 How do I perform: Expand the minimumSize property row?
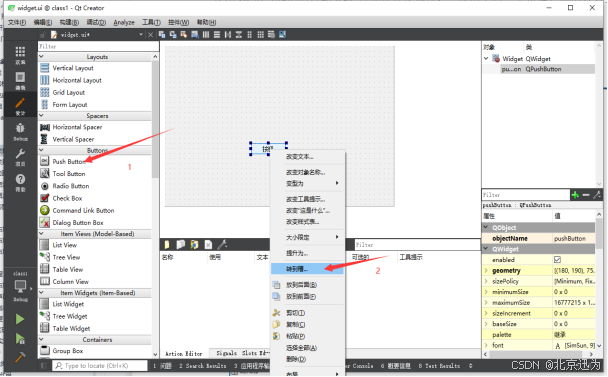[486, 292]
